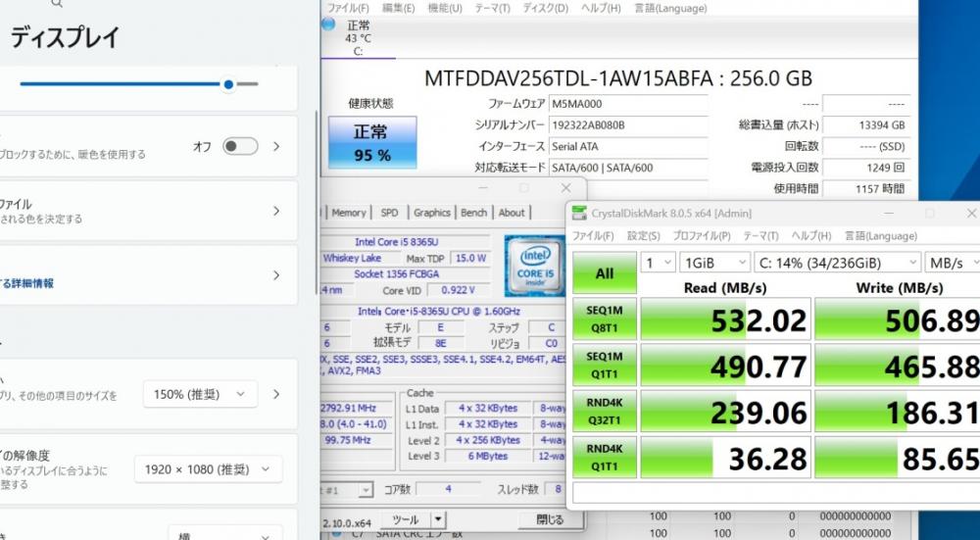Toggle the night light switch labeled オフ

pyautogui.click(x=241, y=146)
